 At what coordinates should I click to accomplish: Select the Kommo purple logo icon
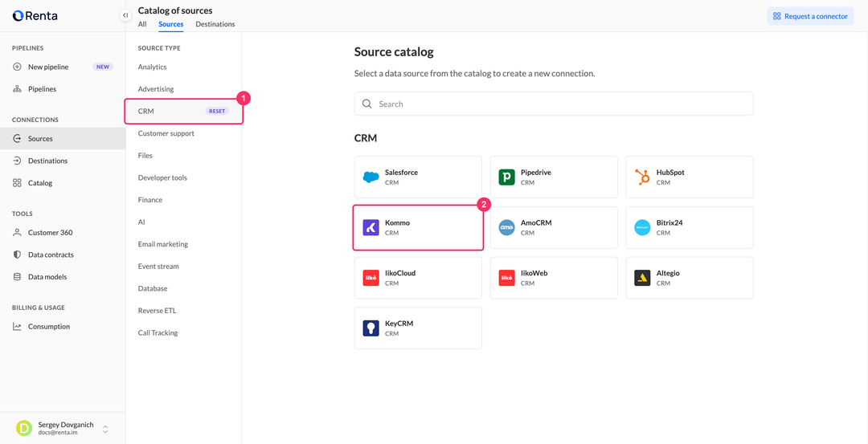point(371,227)
